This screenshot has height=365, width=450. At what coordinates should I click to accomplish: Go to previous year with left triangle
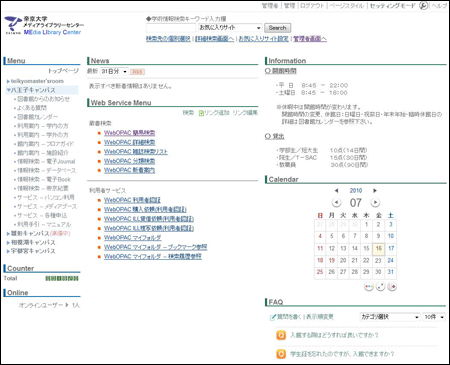point(336,191)
